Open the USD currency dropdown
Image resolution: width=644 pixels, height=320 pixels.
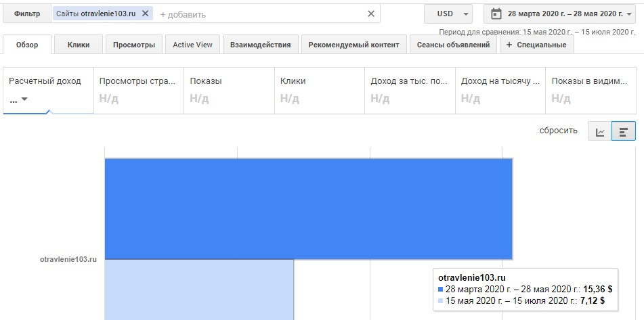click(448, 14)
